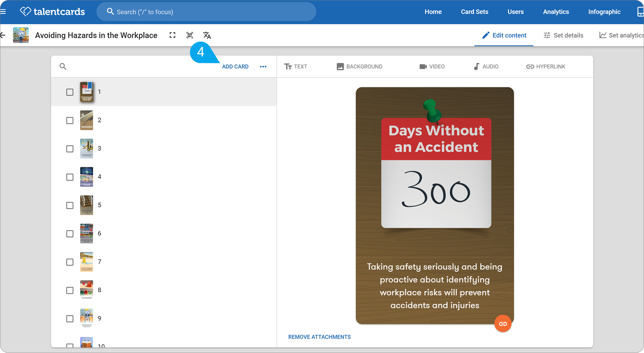Open the TEXT editing tab
Screen dimensions: 644x353
point(296,67)
